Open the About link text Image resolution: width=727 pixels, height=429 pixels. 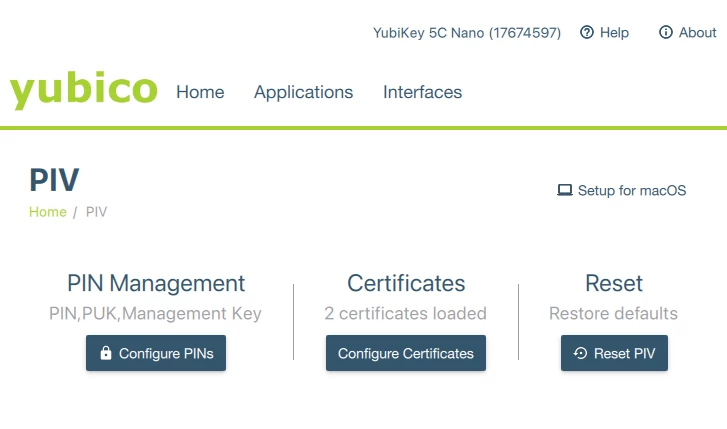coord(697,32)
